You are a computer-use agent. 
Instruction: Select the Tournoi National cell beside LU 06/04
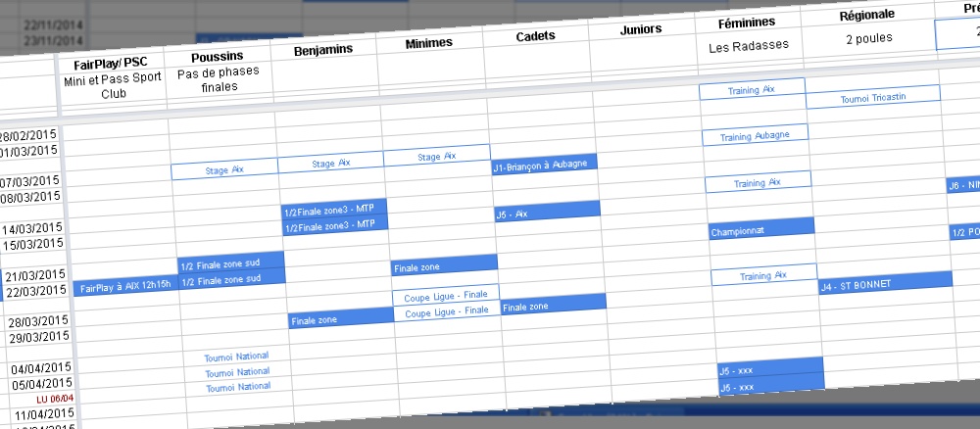click(x=238, y=387)
